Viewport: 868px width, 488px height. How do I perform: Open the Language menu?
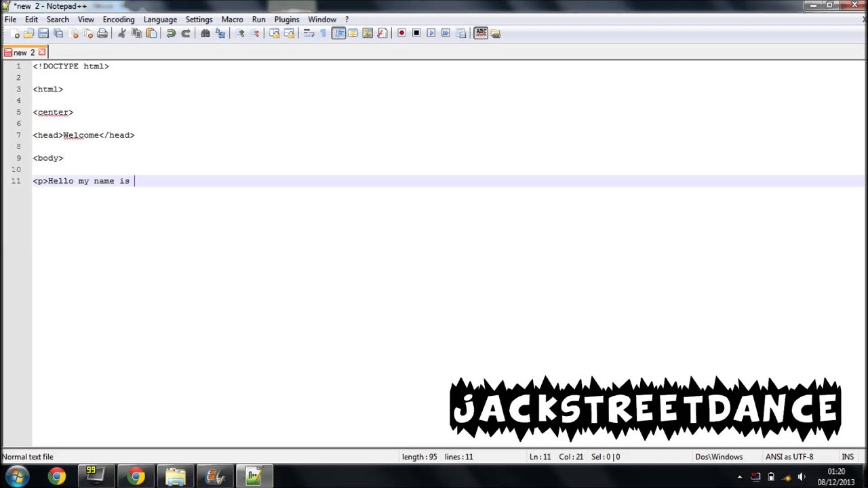click(x=160, y=20)
